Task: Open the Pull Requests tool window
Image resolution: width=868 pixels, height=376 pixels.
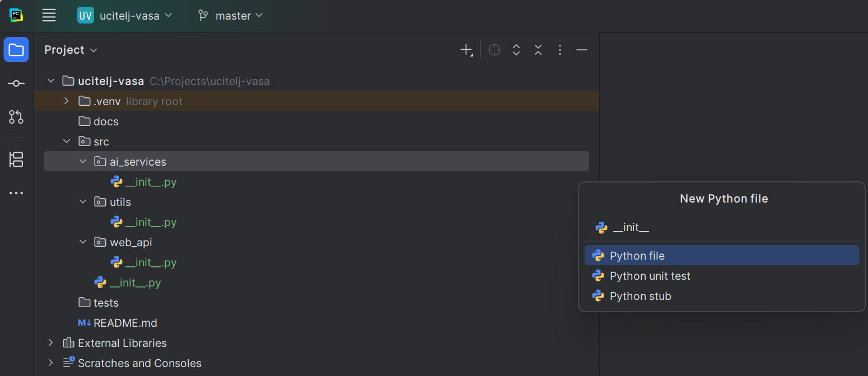Action: (16, 117)
